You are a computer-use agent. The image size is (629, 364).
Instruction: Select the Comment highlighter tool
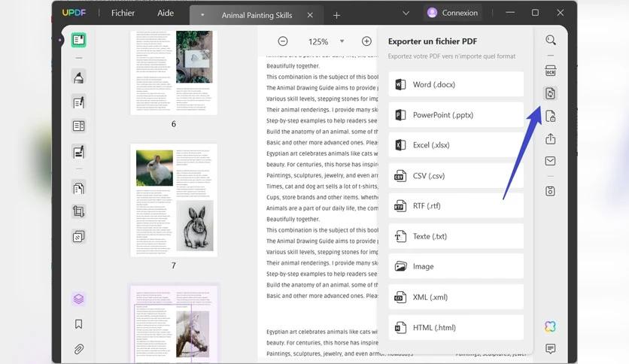pyautogui.click(x=78, y=77)
